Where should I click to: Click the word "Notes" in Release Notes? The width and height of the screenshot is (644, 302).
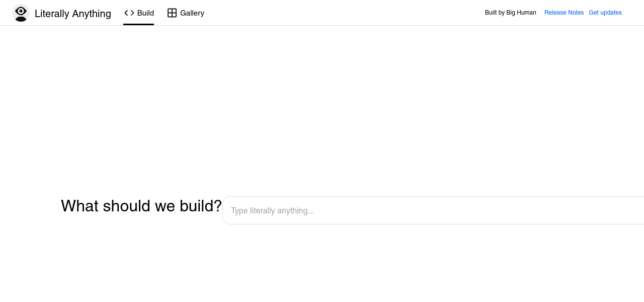tap(575, 13)
